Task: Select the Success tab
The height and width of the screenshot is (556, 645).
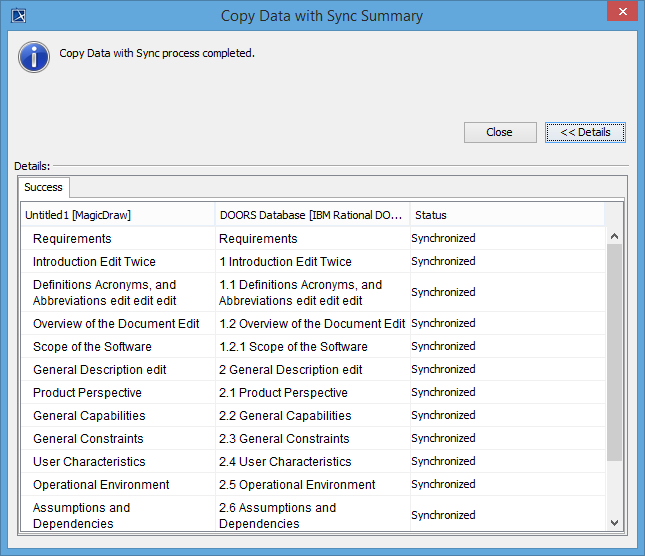Action: (x=43, y=187)
